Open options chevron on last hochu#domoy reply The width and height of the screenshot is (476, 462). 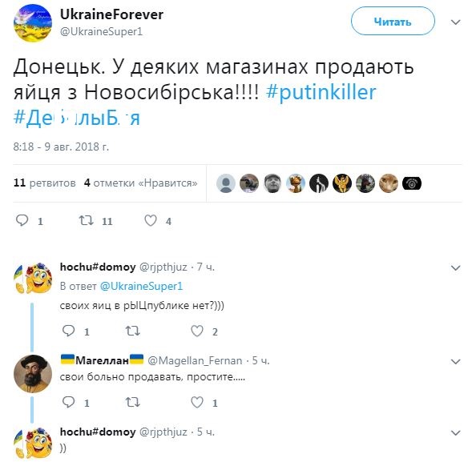(x=456, y=433)
